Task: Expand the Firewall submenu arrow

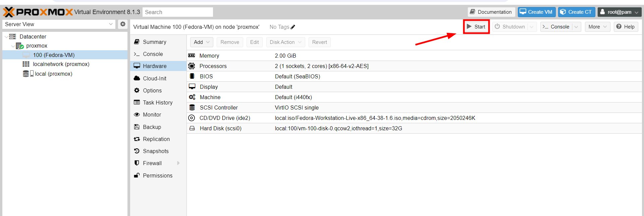Action: [178, 163]
